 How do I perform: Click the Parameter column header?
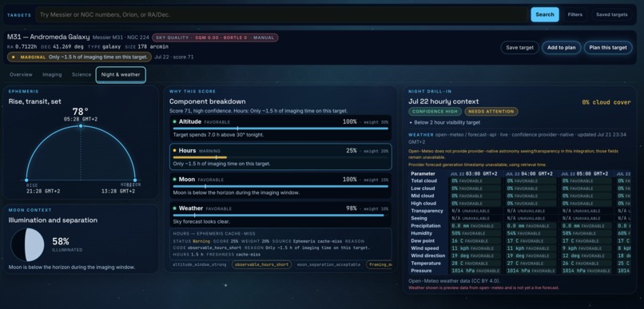[423, 174]
